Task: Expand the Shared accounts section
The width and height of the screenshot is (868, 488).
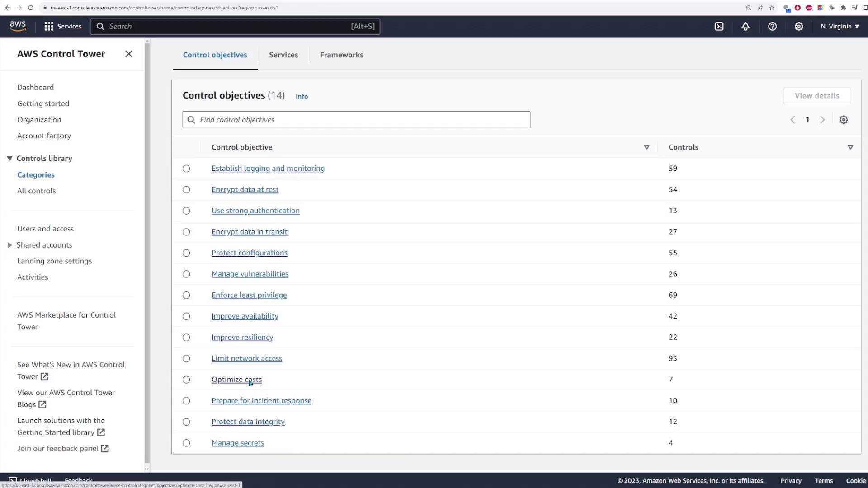Action: 9,245
